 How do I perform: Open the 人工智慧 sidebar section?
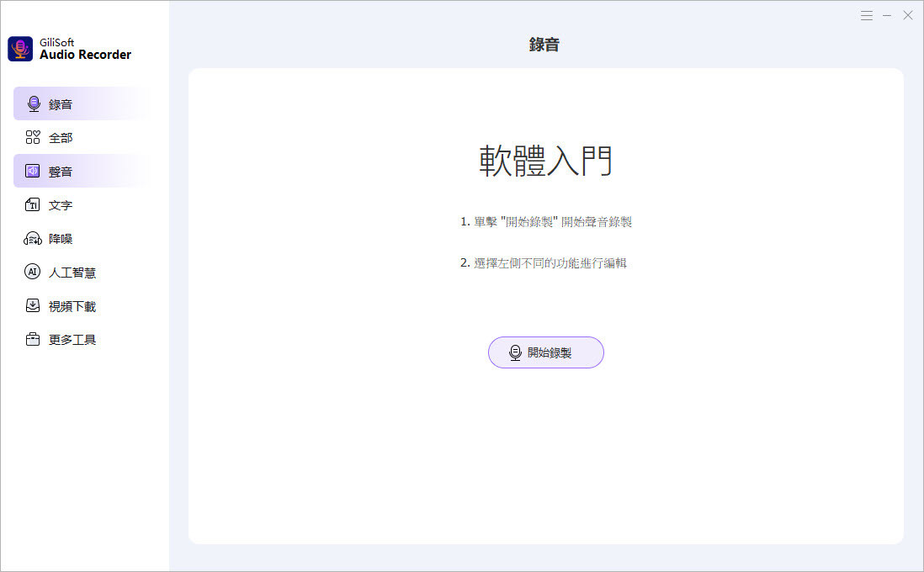(x=72, y=273)
